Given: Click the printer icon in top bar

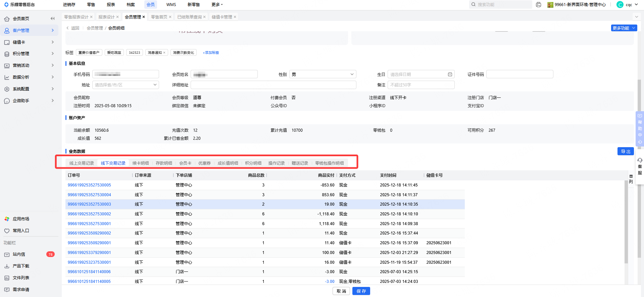Looking at the screenshot, I should [x=538, y=5].
